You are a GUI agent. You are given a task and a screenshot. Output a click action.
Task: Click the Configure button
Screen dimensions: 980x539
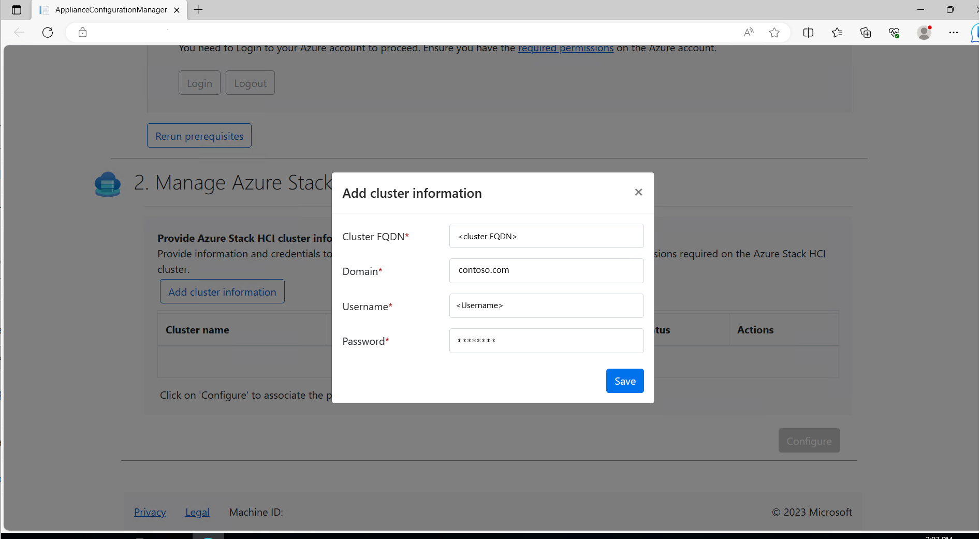click(809, 441)
